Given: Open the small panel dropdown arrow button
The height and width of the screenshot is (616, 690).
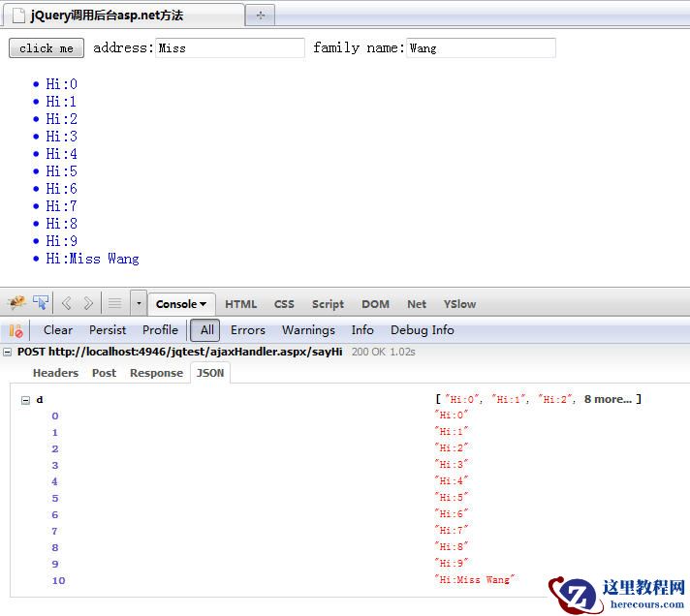Looking at the screenshot, I should pos(139,303).
